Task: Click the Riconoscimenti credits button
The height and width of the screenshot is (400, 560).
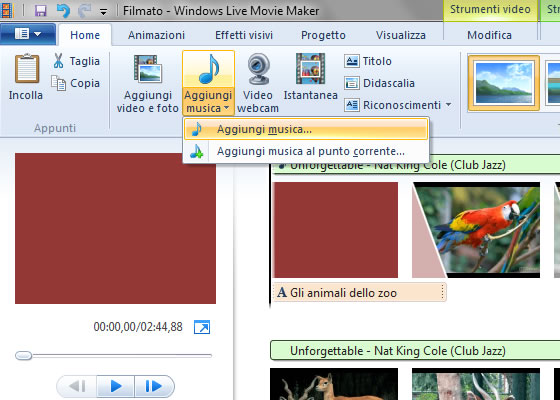Action: 393,105
